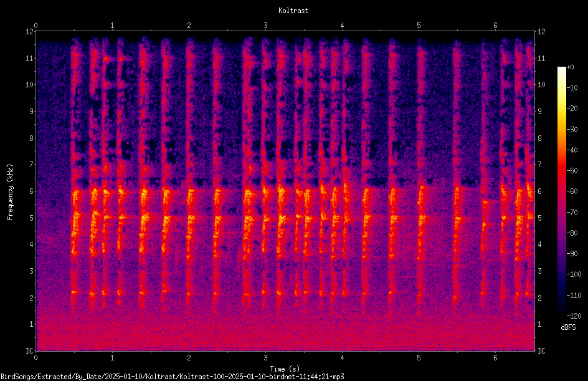Click the 6 kHz tick on right frequency axis

(x=539, y=191)
